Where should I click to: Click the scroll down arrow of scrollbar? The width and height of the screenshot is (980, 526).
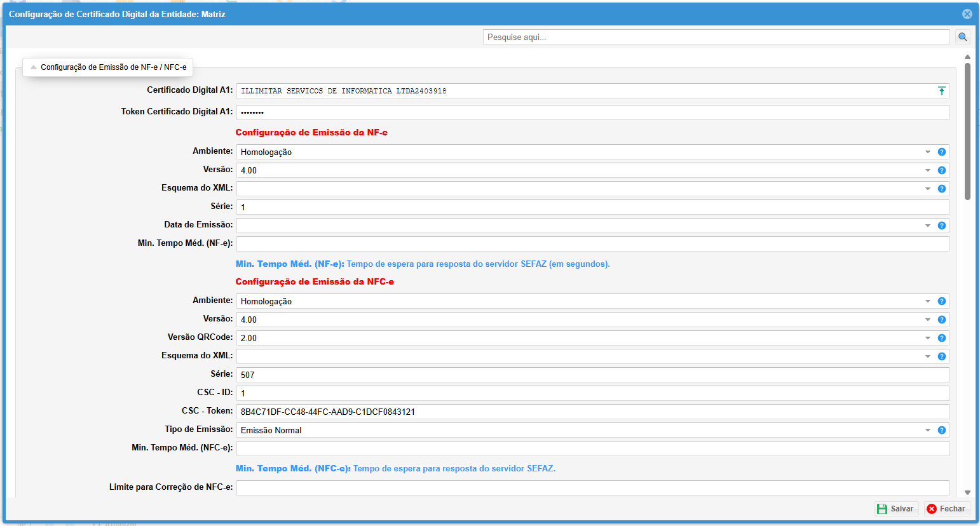click(967, 492)
